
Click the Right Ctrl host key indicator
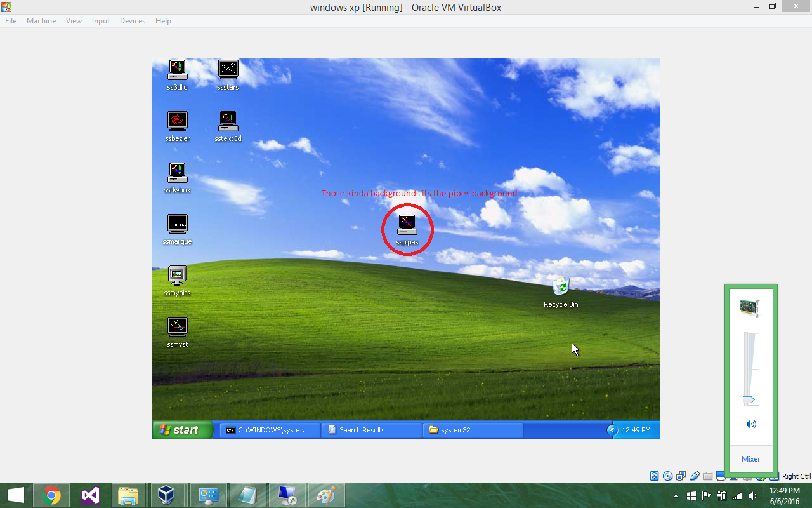tap(796, 476)
